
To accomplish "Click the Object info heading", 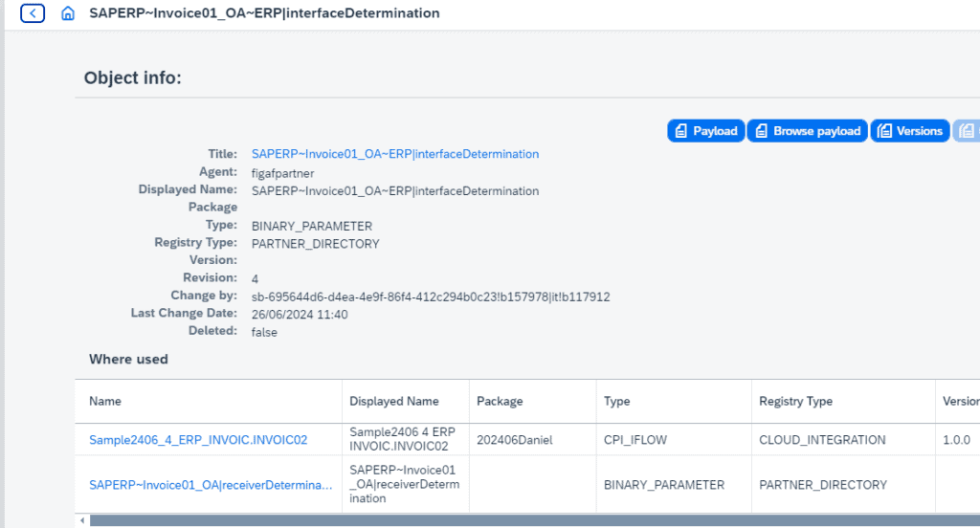I will point(132,77).
